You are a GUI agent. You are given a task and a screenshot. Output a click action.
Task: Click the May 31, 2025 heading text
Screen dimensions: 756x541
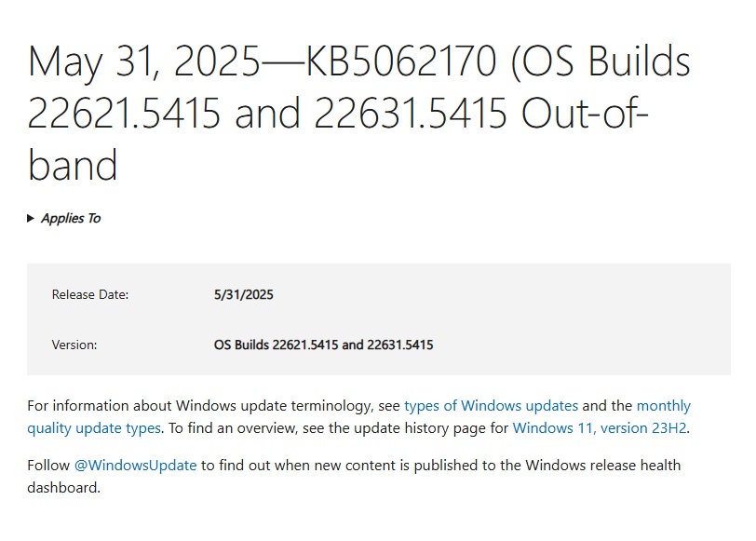click(x=144, y=62)
